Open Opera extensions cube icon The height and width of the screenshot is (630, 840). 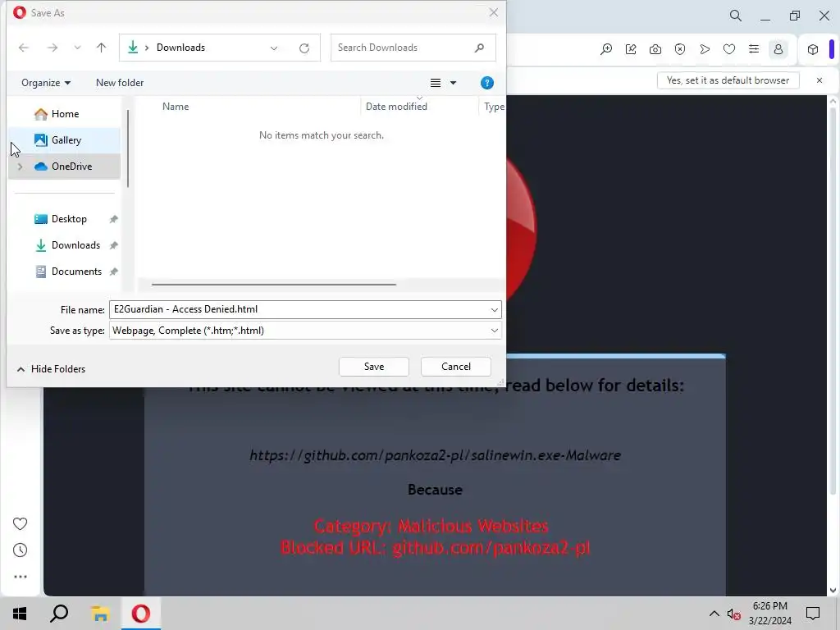point(813,49)
